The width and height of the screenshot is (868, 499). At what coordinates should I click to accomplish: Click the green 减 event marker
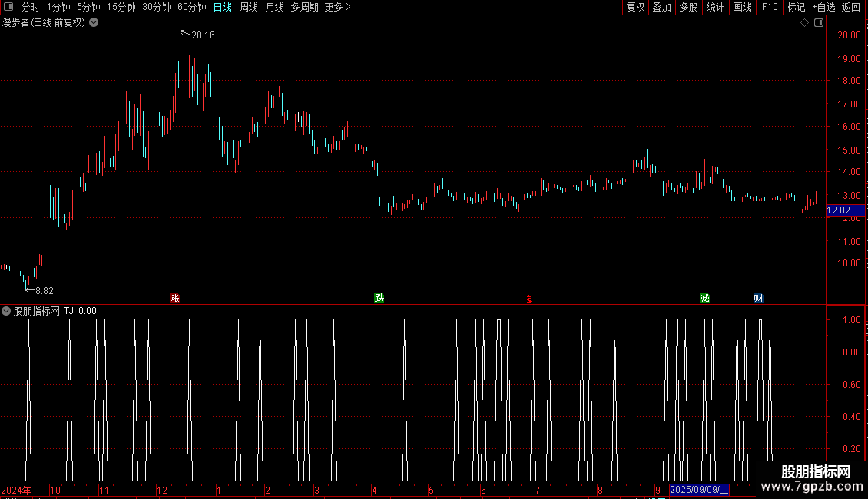click(704, 299)
